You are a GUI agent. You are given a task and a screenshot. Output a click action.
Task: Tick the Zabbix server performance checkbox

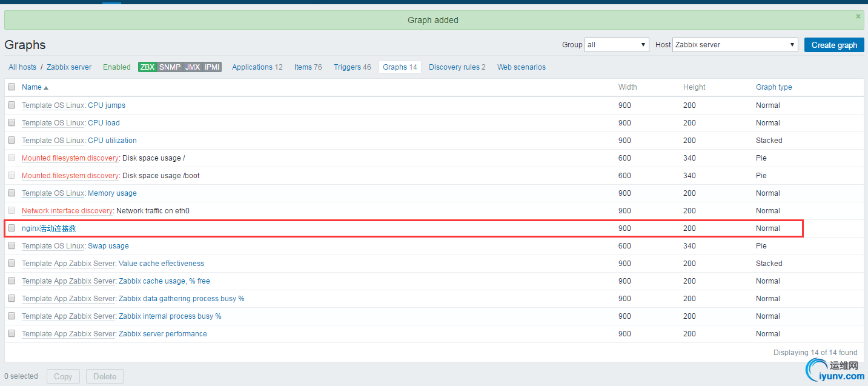tap(12, 333)
